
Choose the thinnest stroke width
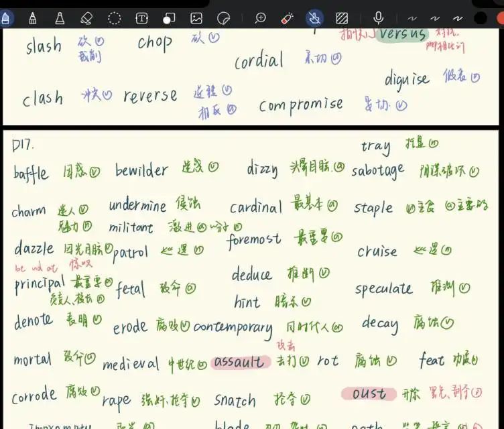(413, 18)
